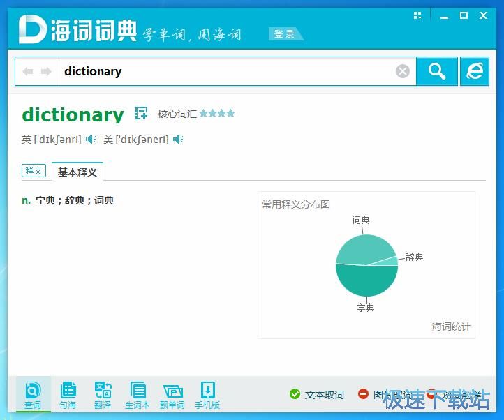Open the main menu grid dropdown

[x=418, y=15]
